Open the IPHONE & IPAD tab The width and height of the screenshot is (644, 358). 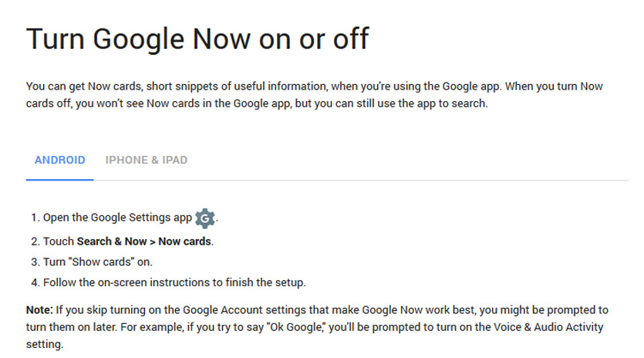click(x=147, y=160)
